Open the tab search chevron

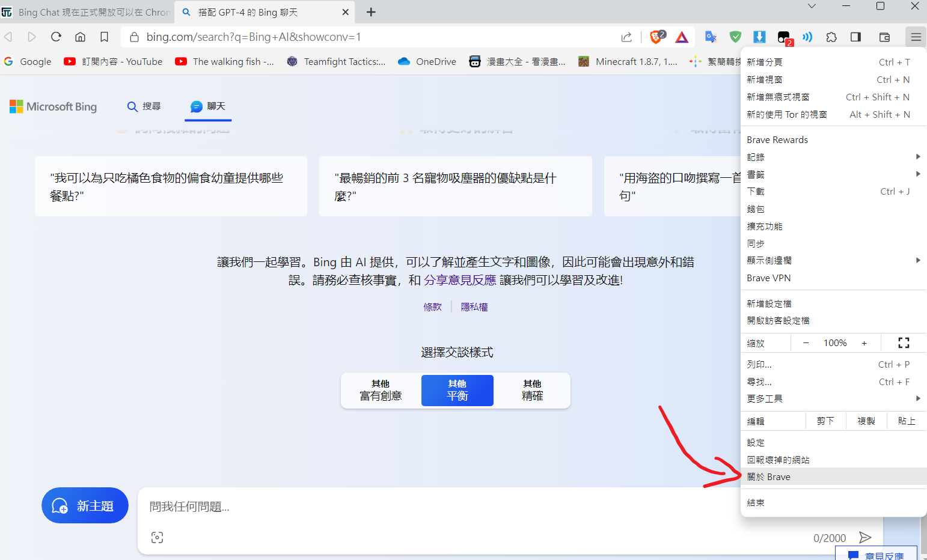pyautogui.click(x=812, y=6)
